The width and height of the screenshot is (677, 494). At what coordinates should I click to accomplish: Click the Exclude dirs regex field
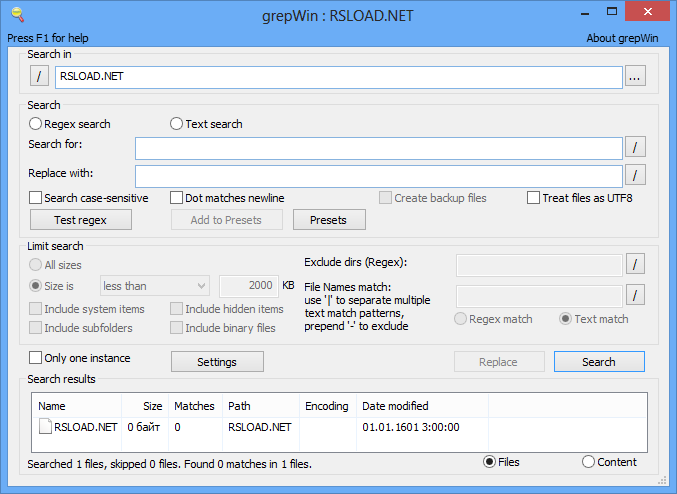(x=539, y=265)
